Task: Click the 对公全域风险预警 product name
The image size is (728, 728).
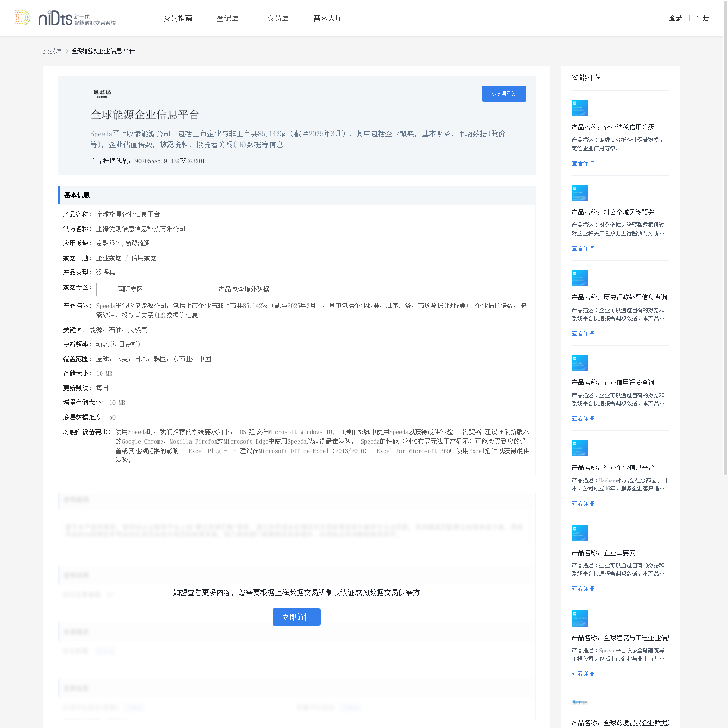Action: tap(613, 212)
